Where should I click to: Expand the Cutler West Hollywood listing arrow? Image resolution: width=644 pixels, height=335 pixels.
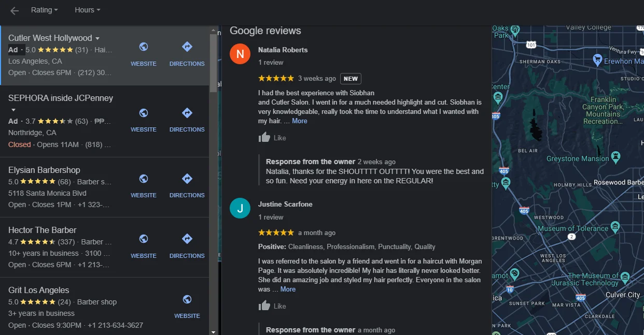[96, 38]
